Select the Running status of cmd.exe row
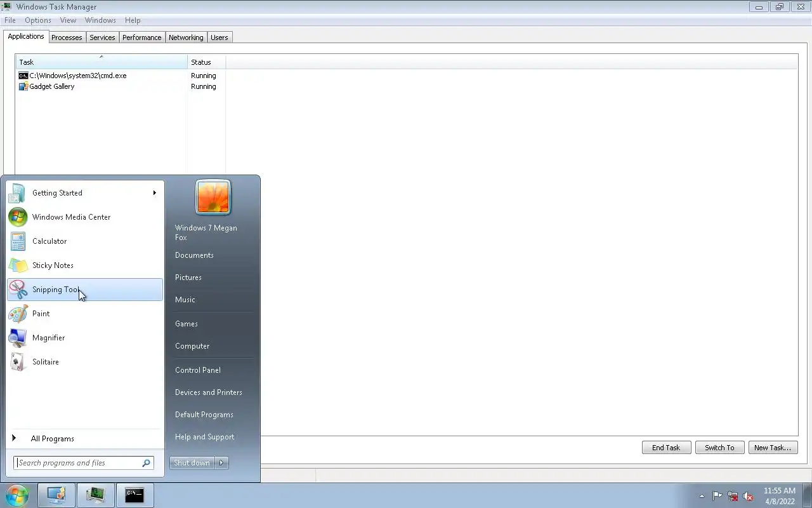Viewport: 812px width, 508px height. click(204, 76)
